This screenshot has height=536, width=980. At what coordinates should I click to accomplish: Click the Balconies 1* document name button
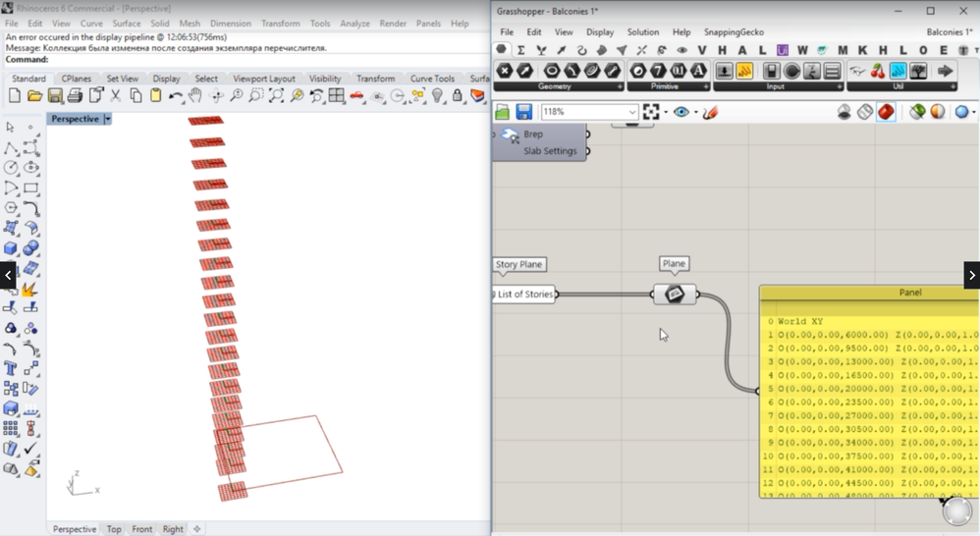(949, 32)
